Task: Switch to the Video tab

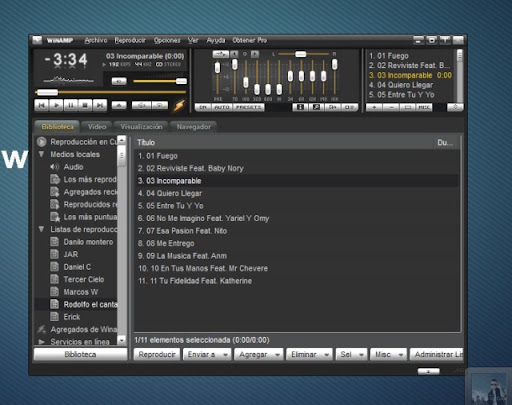Action: 97,127
